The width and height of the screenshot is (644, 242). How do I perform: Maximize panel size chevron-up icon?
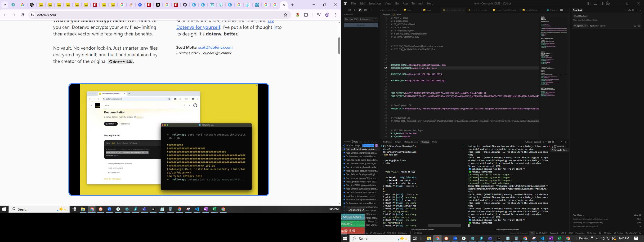click(x=562, y=142)
